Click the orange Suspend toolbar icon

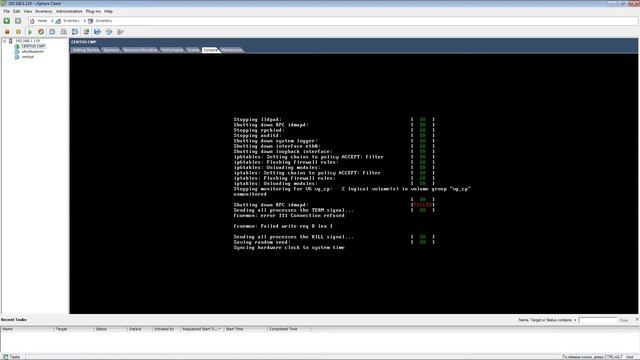click(18, 32)
